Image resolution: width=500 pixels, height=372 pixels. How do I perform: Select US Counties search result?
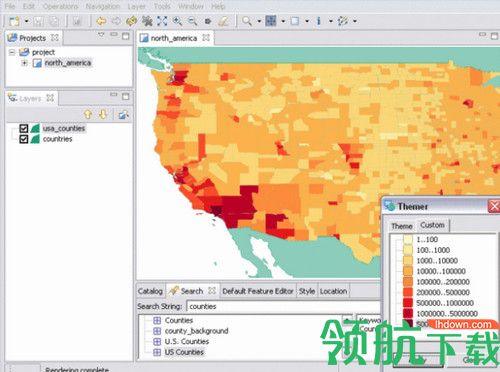[x=184, y=352]
